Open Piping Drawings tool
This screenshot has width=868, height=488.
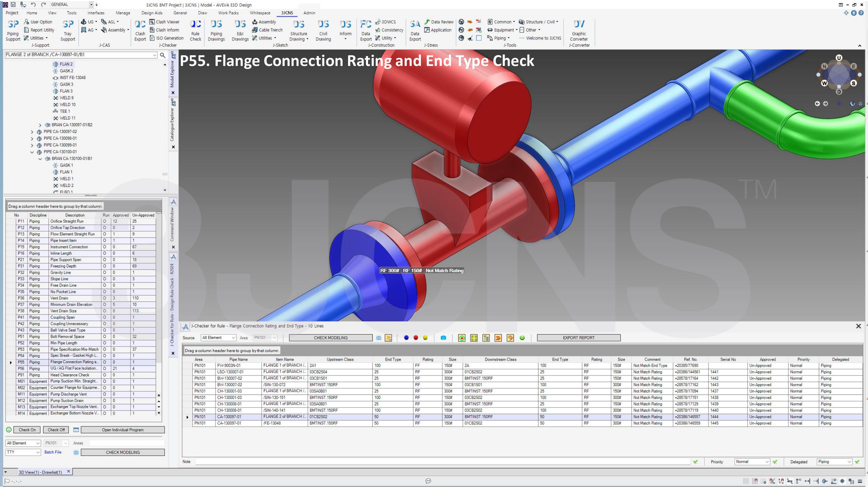coord(216,30)
